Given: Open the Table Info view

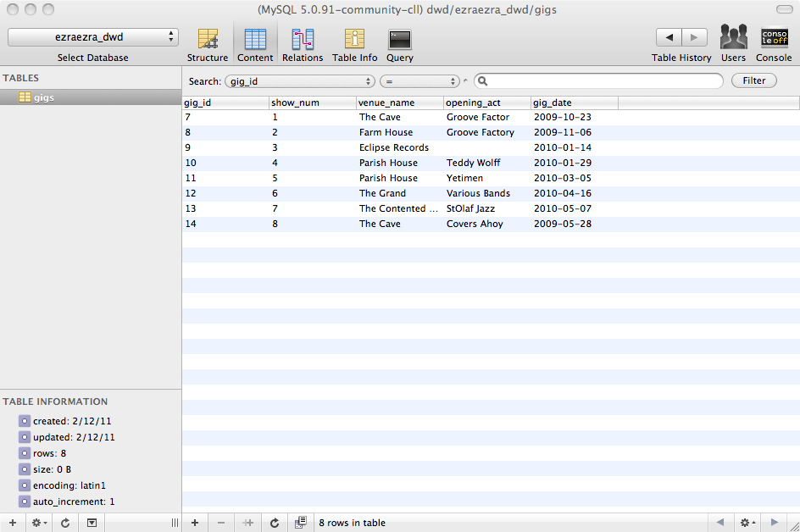Looking at the screenshot, I should (x=354, y=46).
